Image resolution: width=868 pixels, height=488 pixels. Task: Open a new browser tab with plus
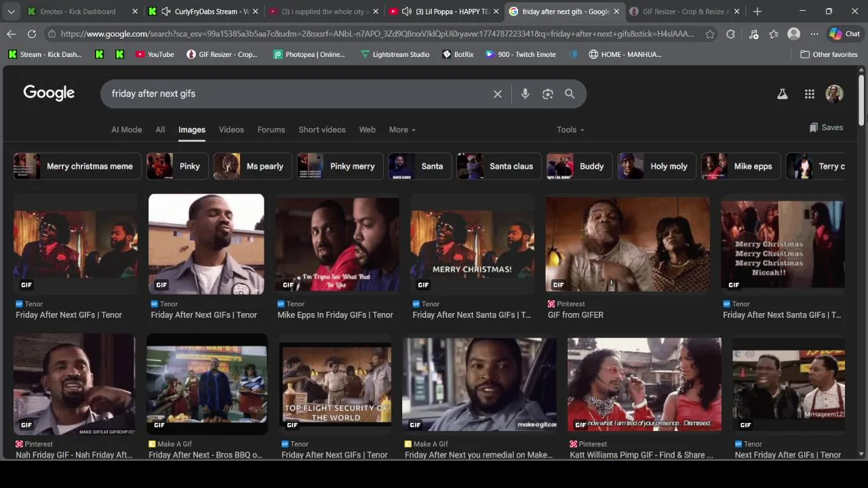point(757,12)
